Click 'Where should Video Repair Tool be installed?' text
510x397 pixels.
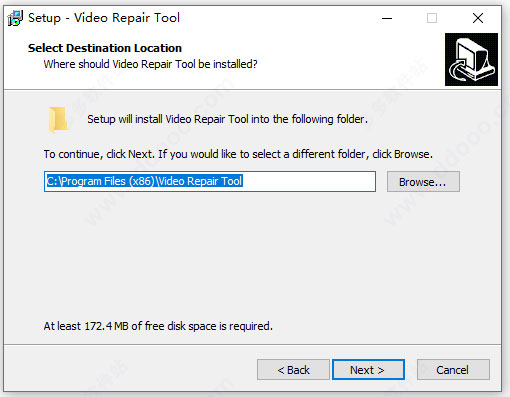tap(150, 64)
